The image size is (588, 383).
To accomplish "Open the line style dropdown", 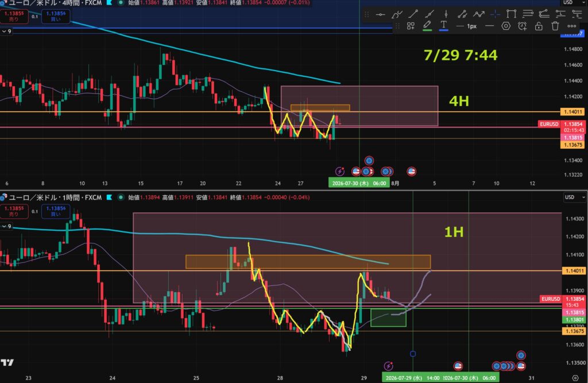I will pos(489,26).
